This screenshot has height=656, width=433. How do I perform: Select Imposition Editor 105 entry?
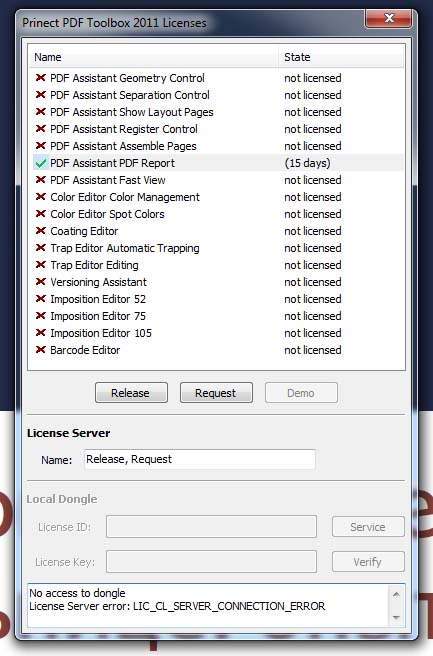pyautogui.click(x=218, y=333)
